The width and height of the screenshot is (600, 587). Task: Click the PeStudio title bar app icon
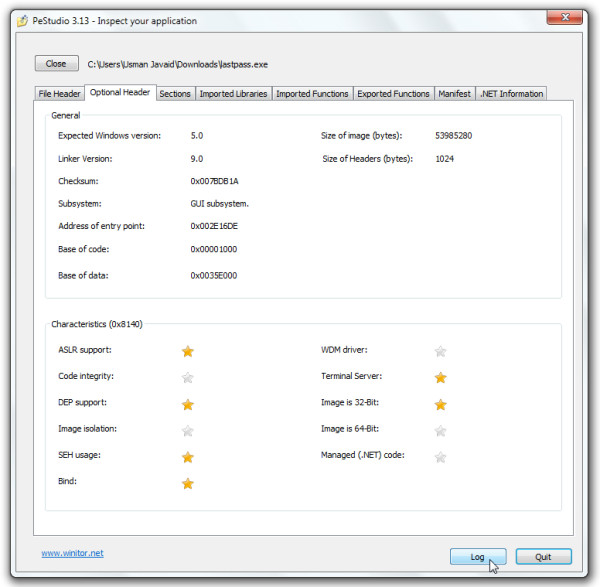coord(23,21)
